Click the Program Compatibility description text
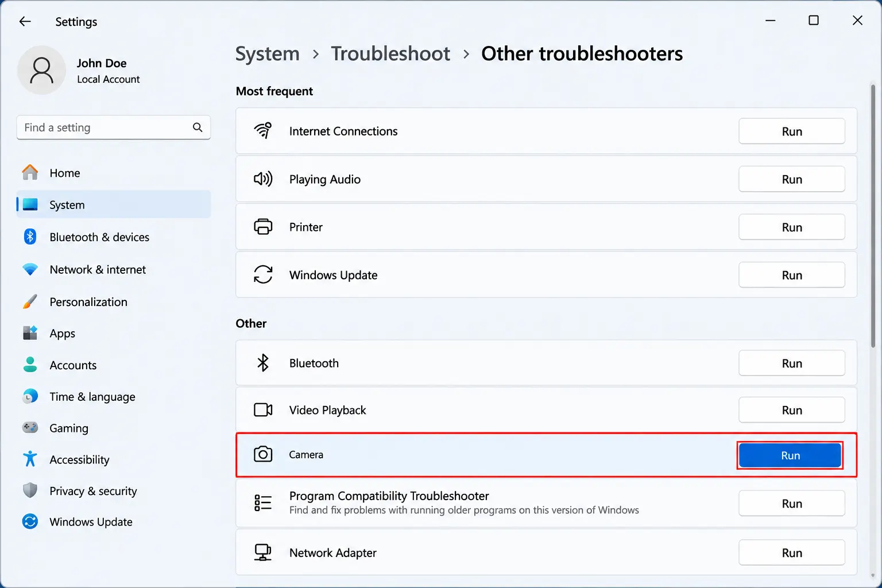882x588 pixels. click(464, 510)
